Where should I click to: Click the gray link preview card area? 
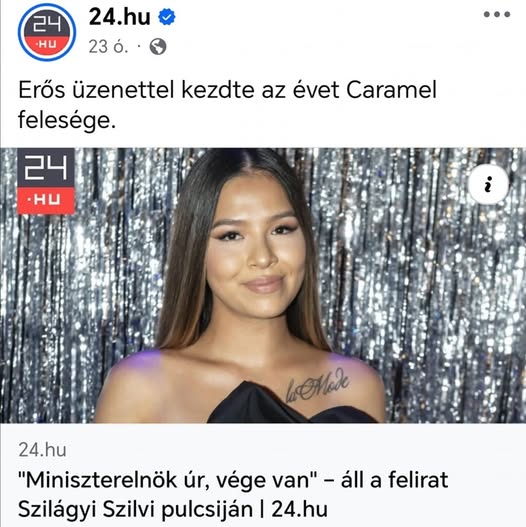(263, 475)
